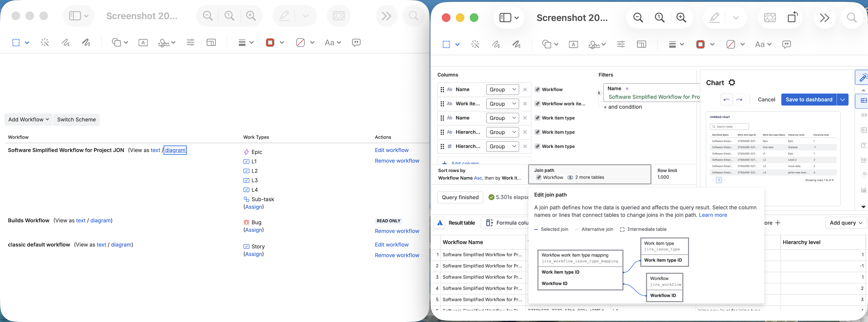Click Remove workflow for Builds Workflow

point(397,231)
